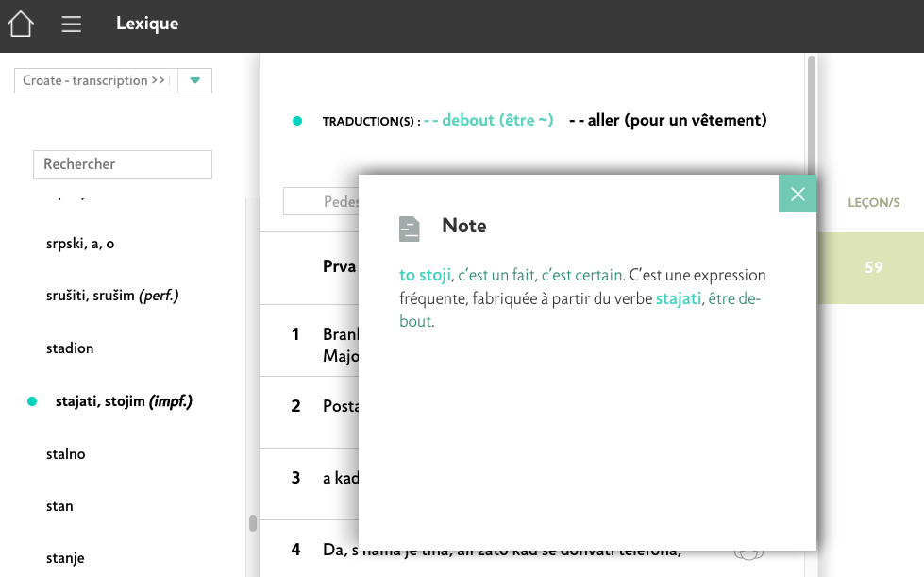Select the entry srušiti, srušim
This screenshot has height=577, width=924.
click(x=112, y=296)
